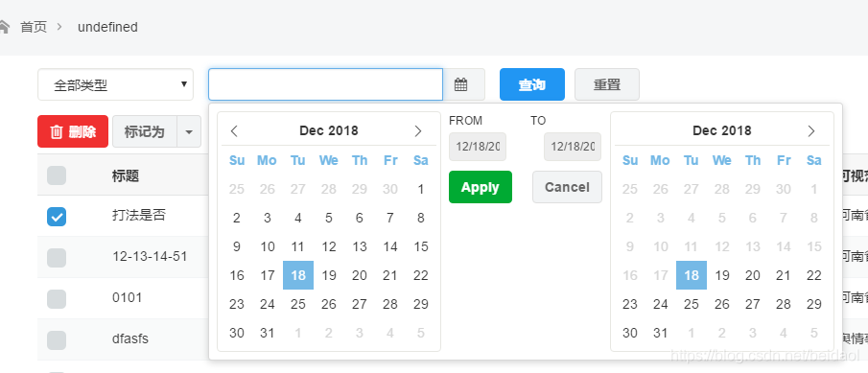The height and width of the screenshot is (373, 868).
Task: Expand the 标记为 dropdown arrow
Action: (189, 131)
